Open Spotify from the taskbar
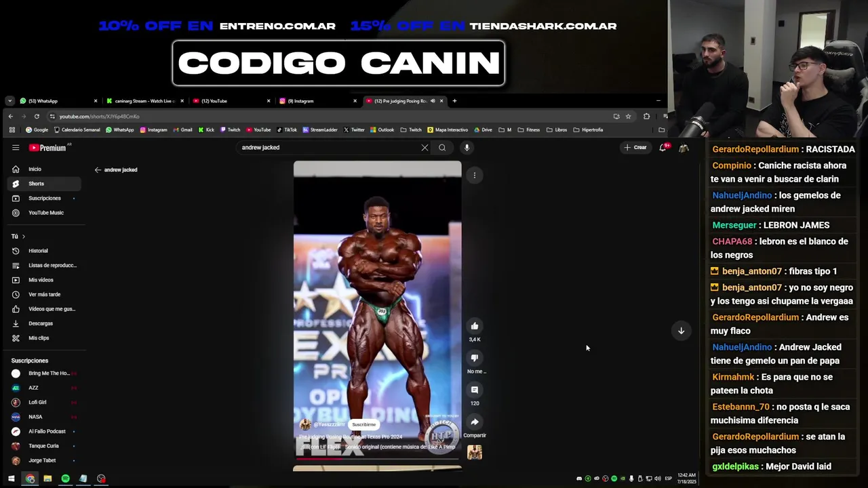868x488 pixels. click(65, 479)
